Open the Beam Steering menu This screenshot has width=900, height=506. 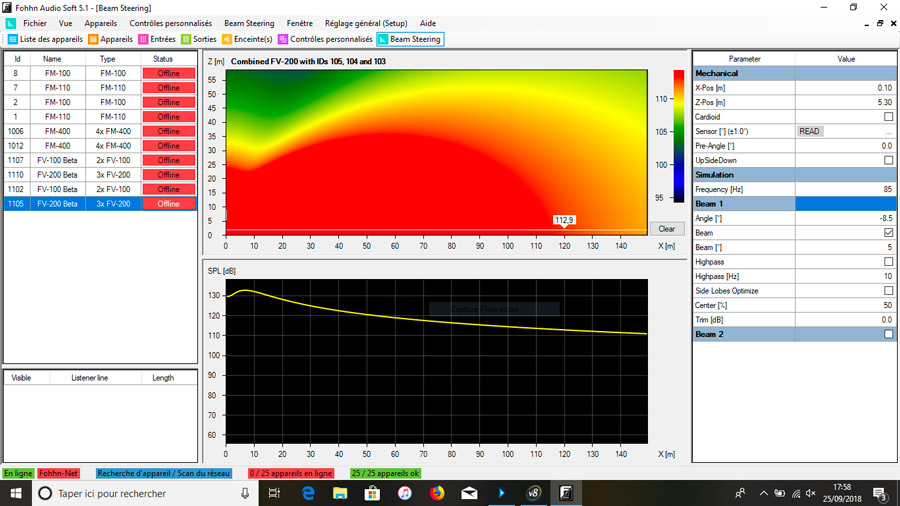click(x=249, y=24)
